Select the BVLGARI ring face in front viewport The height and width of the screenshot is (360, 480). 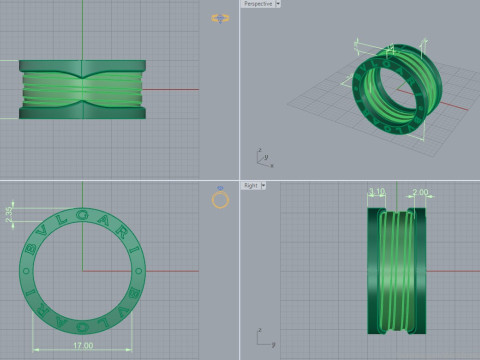[83, 271]
